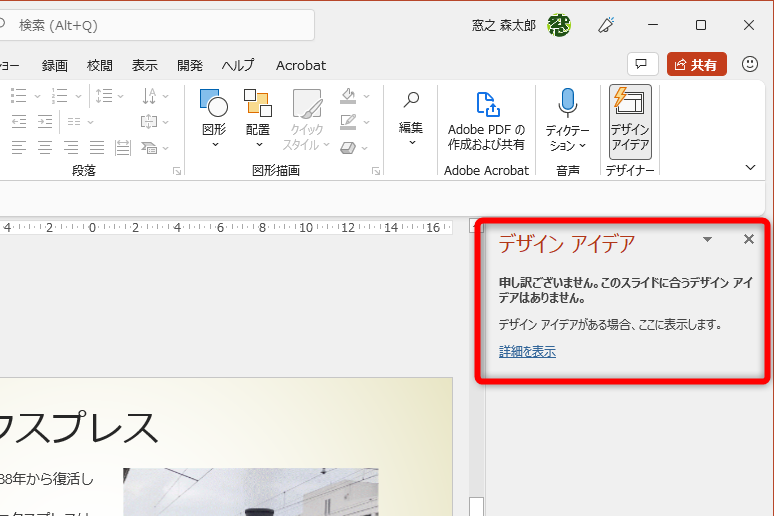Open the 段落 dialog launcher
774x516 pixels.
[x=177, y=171]
